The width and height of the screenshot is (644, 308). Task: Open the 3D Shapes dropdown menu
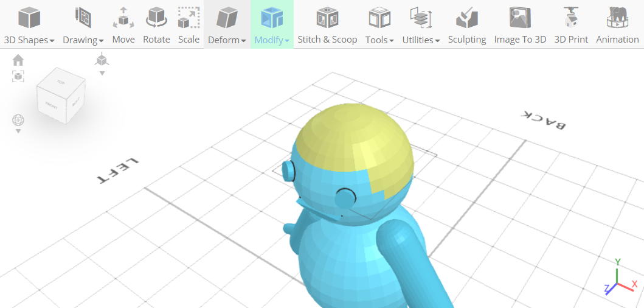point(29,25)
